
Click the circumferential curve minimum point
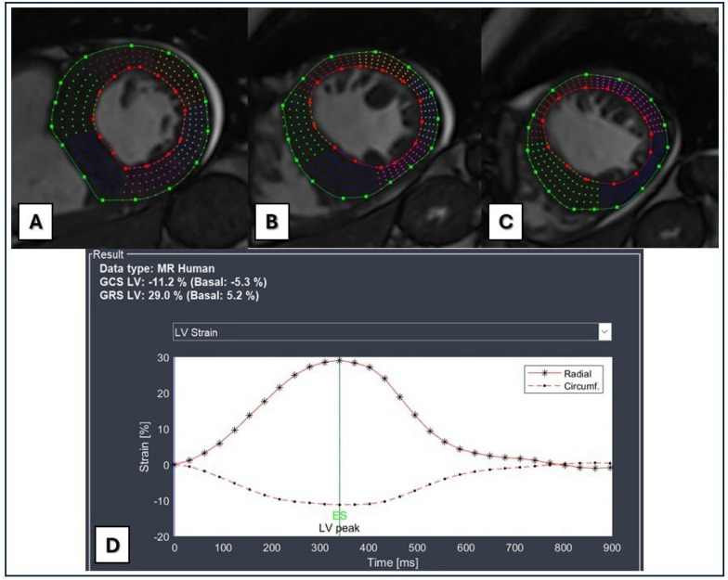(340, 505)
